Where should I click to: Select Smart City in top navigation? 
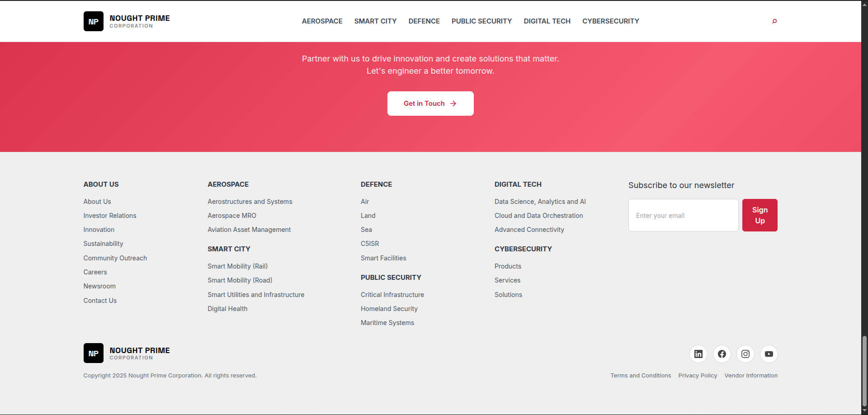point(375,21)
